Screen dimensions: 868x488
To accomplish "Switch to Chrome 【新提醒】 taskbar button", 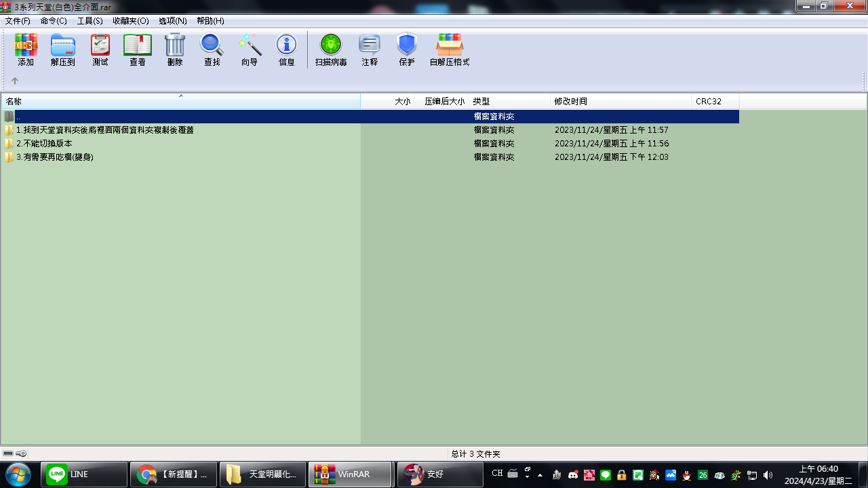I will 174,474.
